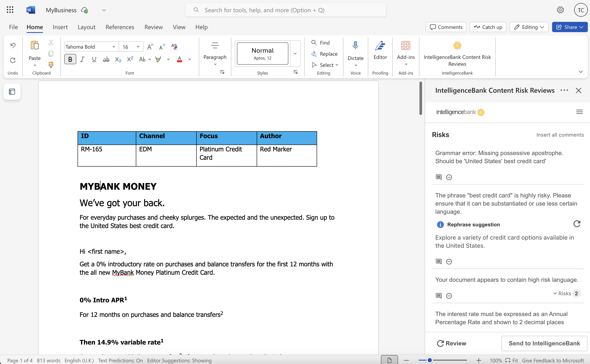Image resolution: width=590 pixels, height=364 pixels.
Task: Click the text highlight color icon
Action: pyautogui.click(x=158, y=59)
